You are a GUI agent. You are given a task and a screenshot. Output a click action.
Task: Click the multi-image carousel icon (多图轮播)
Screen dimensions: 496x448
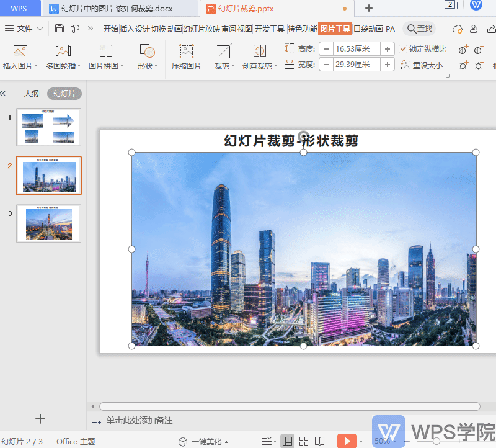(x=63, y=51)
